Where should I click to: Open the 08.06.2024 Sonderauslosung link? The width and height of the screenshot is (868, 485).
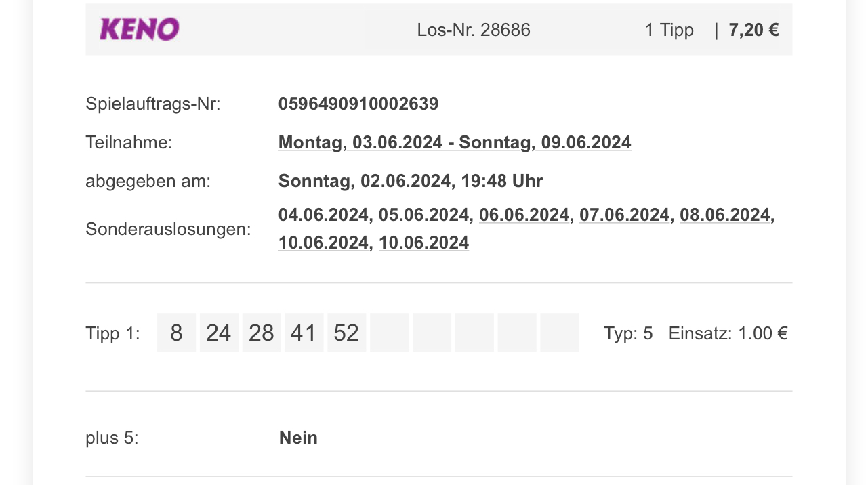(x=724, y=215)
